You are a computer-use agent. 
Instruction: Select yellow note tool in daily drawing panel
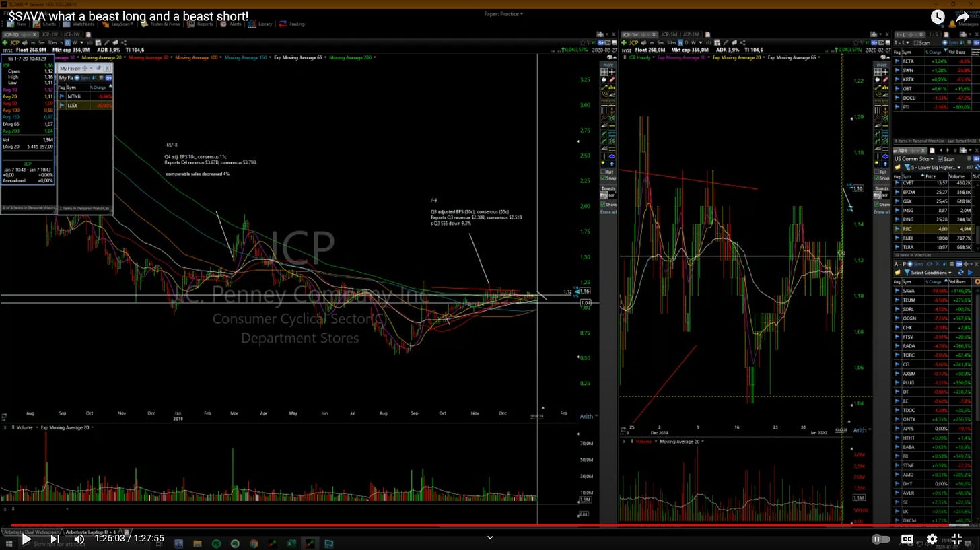[604, 164]
